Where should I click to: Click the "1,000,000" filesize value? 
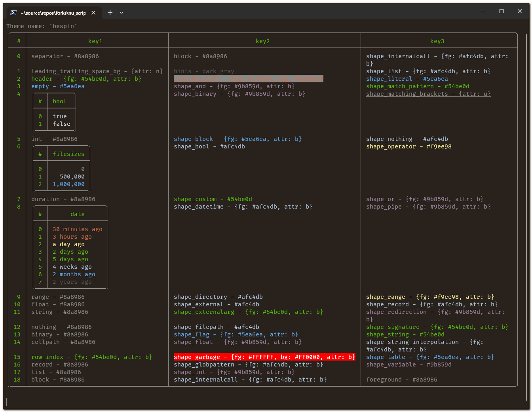click(x=69, y=184)
